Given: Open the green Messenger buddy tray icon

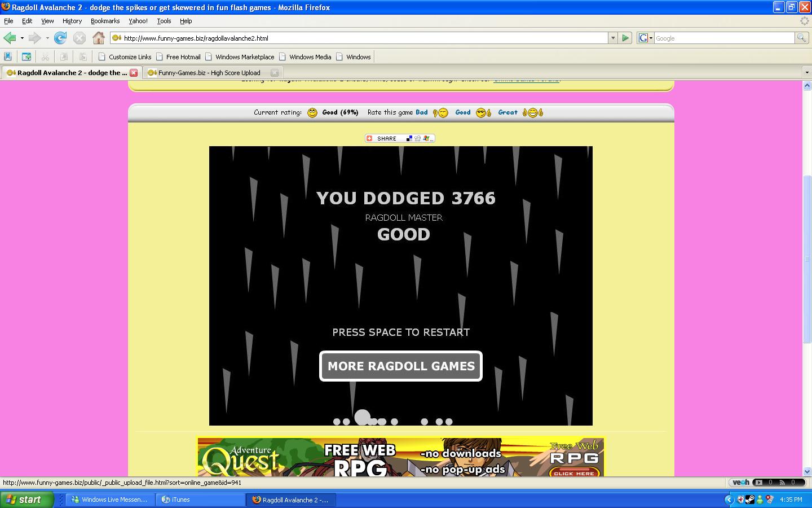Looking at the screenshot, I should (760, 500).
